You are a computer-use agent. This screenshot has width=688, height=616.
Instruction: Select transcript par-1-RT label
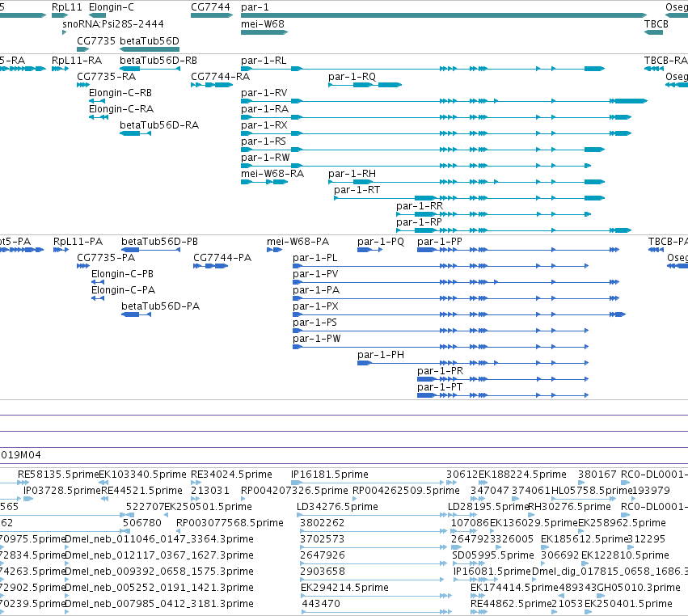[x=357, y=189]
